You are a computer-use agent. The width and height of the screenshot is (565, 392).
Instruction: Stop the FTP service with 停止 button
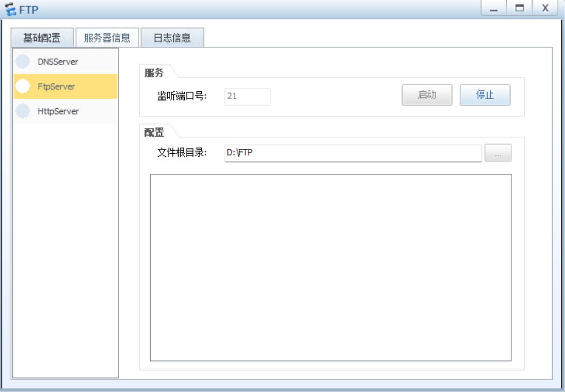point(485,95)
